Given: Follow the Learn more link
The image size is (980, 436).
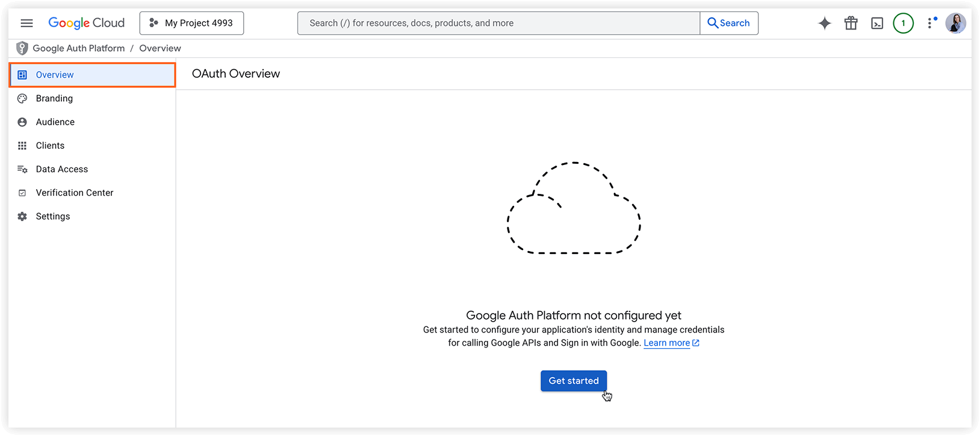Looking at the screenshot, I should click(667, 343).
